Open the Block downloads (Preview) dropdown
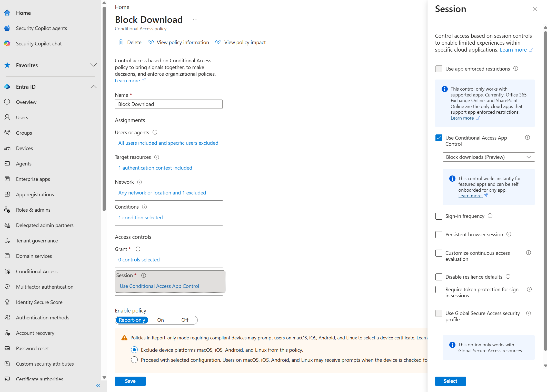Viewport: 547px width, 392px height. pos(489,157)
